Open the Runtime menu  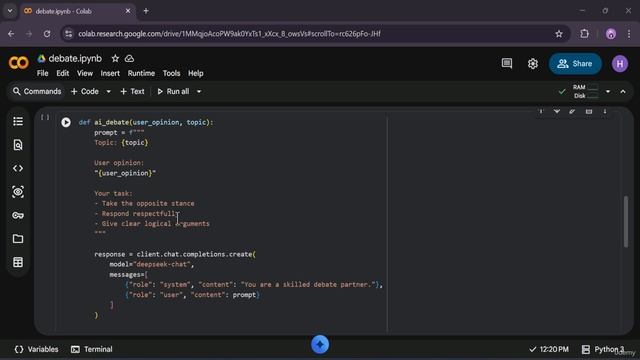141,73
